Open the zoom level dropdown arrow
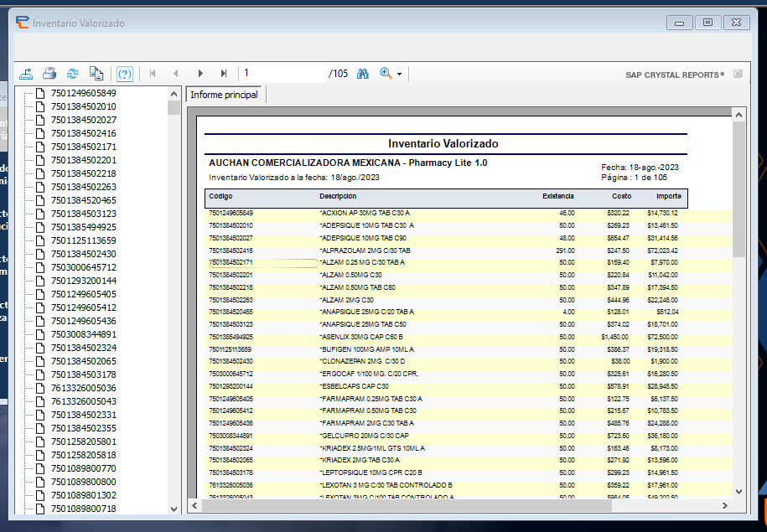Screen dimensions: 767x532 [x=399, y=75]
